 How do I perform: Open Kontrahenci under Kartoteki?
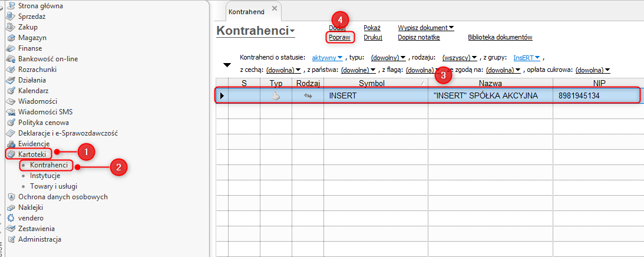point(49,165)
